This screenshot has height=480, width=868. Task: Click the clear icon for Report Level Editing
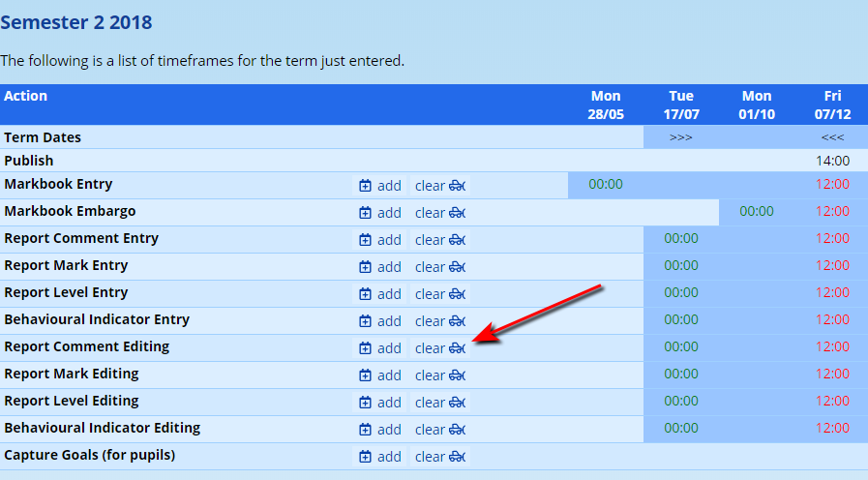click(458, 403)
